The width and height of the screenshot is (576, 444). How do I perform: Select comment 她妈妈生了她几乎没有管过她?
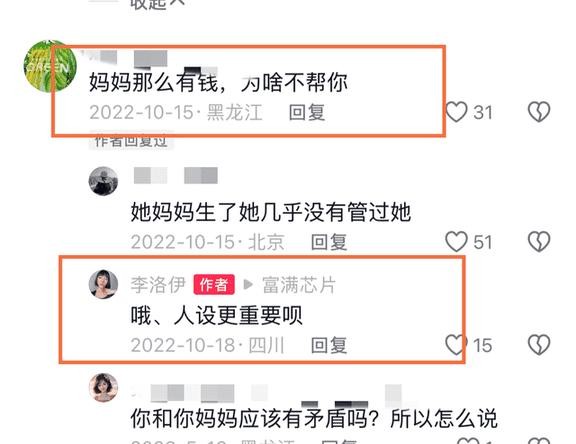coord(271,212)
